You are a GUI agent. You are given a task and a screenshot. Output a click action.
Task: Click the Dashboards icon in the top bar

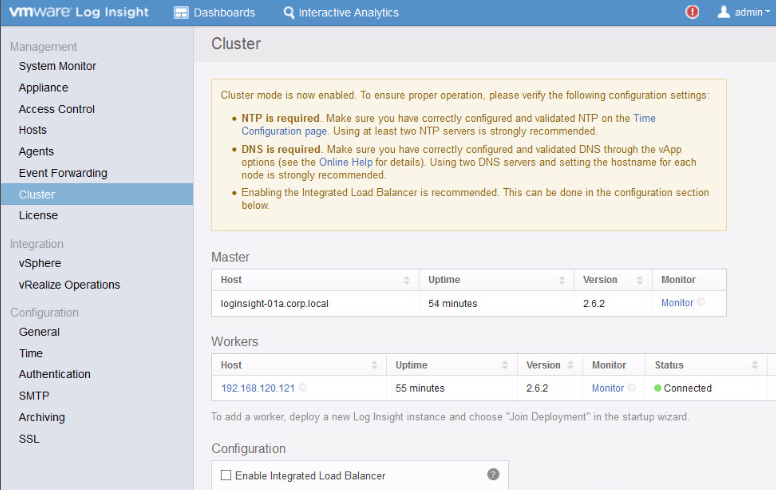coord(181,13)
